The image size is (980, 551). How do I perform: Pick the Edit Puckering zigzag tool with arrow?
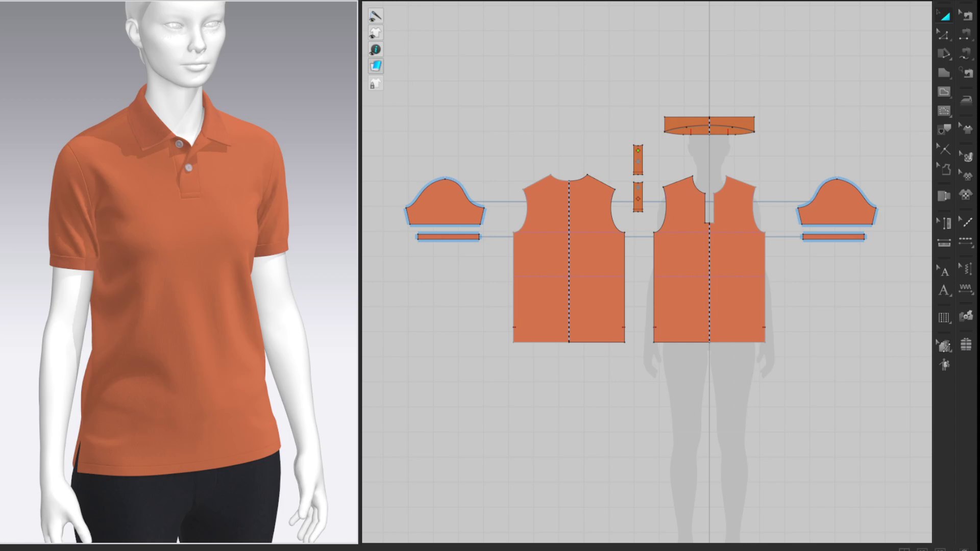(965, 269)
